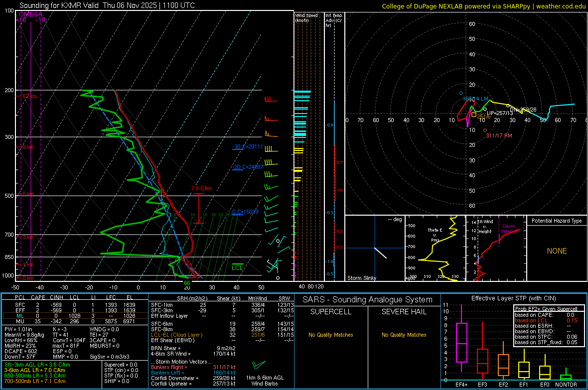Select the EFF parcel row
The height and width of the screenshot is (390, 588).
click(75, 310)
